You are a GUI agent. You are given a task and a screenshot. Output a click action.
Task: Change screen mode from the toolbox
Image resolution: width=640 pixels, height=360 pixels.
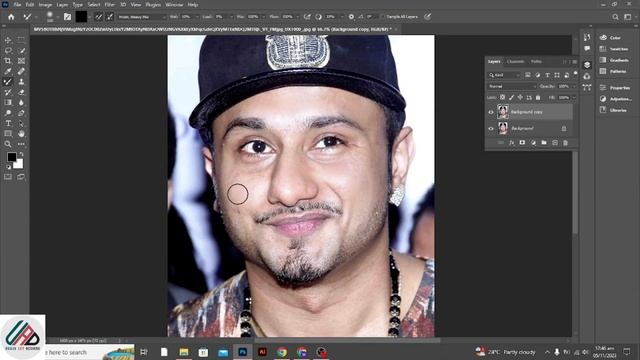(21, 177)
